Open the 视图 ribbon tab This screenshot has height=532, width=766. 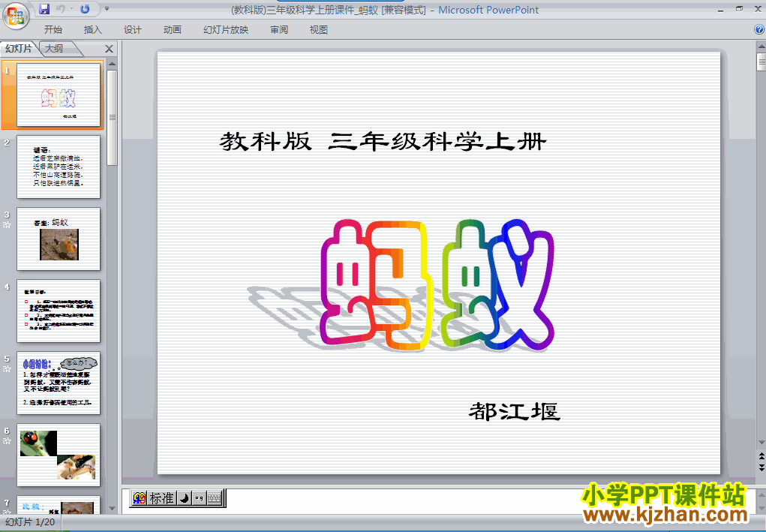pos(319,30)
